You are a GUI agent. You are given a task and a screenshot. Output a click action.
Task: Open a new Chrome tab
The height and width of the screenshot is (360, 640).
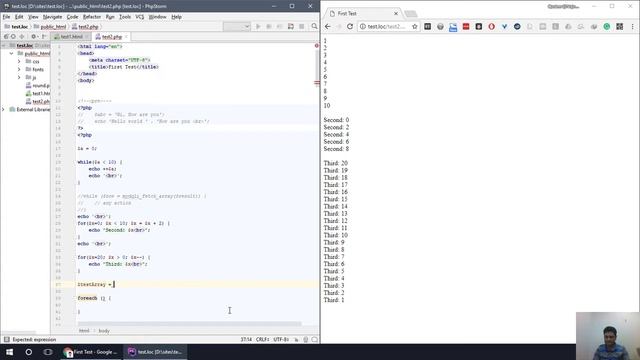click(x=411, y=14)
